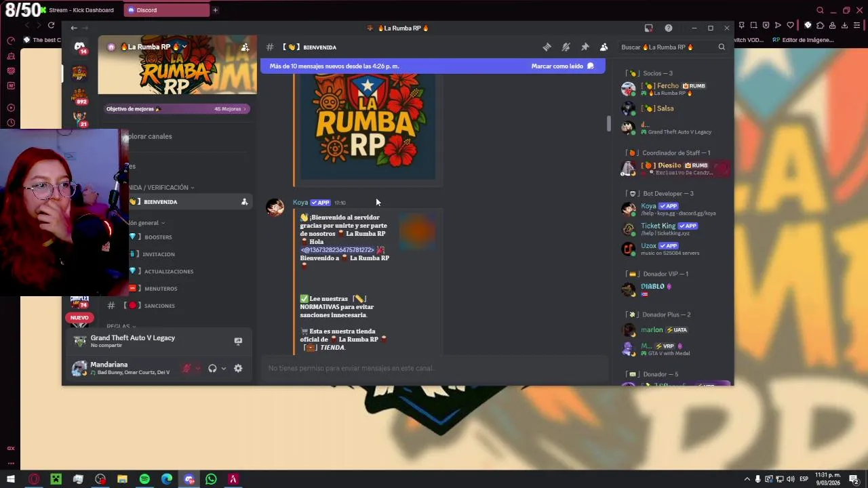Select the La Rumba RP server icon
The height and width of the screenshot is (488, 868).
click(x=80, y=73)
